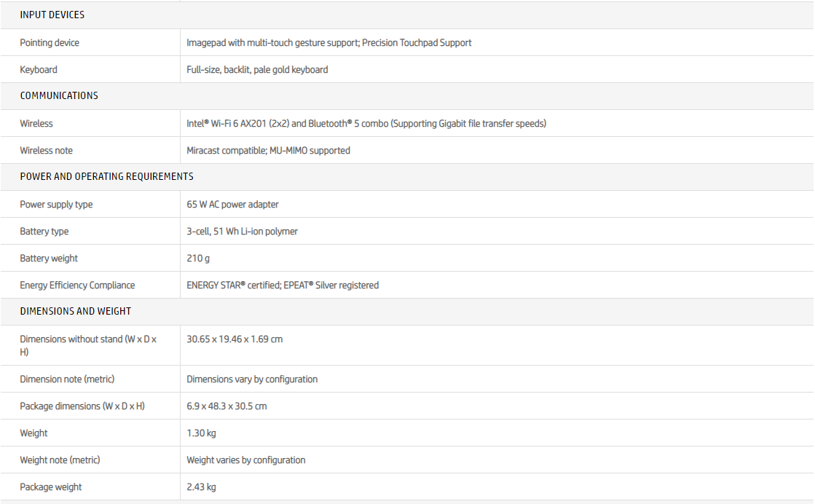This screenshot has width=815, height=504.
Task: Click the Intel Wi-Fi 6 AX201 value text
Action: coord(366,124)
